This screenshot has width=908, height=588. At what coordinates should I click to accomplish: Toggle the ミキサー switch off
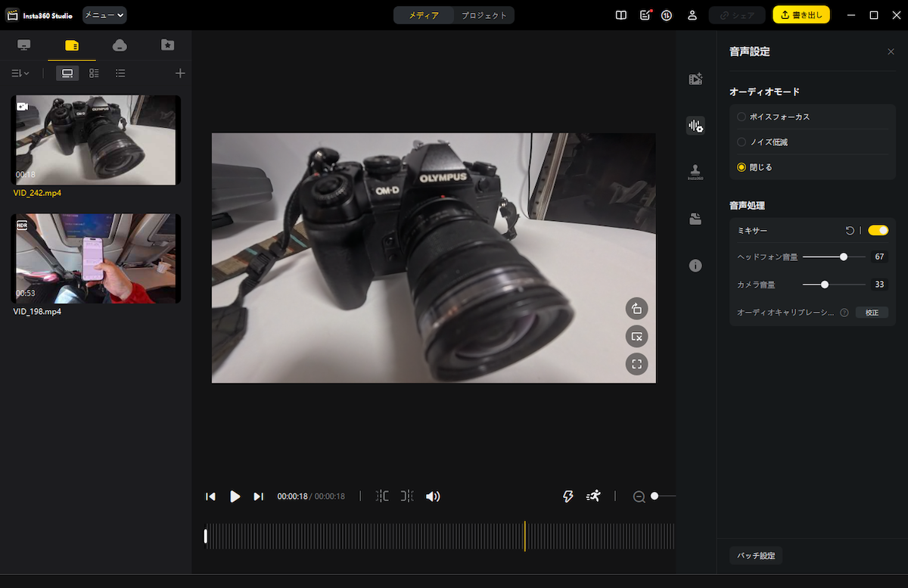click(x=878, y=230)
